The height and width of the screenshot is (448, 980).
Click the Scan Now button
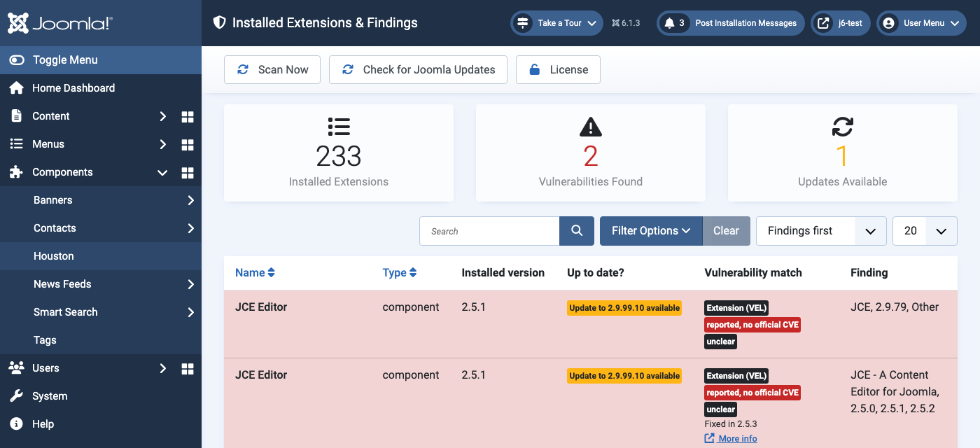(x=272, y=70)
